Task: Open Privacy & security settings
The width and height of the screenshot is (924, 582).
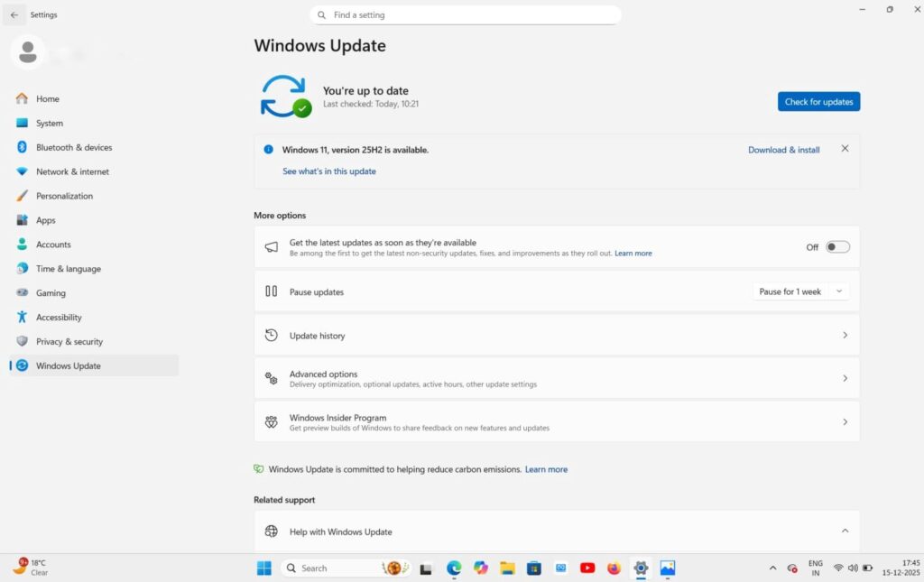Action: pyautogui.click(x=68, y=341)
